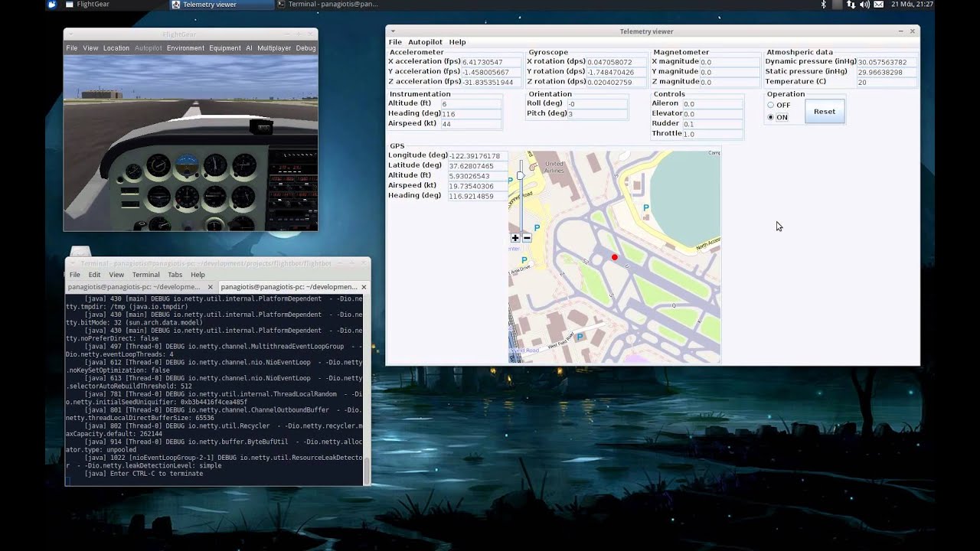Open AI menu in FlightGear
Viewport: 980px width, 551px height.
pyautogui.click(x=249, y=48)
